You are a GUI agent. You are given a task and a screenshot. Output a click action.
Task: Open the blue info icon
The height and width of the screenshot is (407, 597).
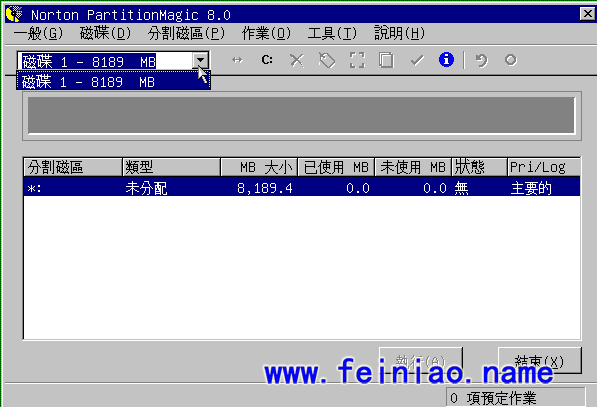pos(446,60)
